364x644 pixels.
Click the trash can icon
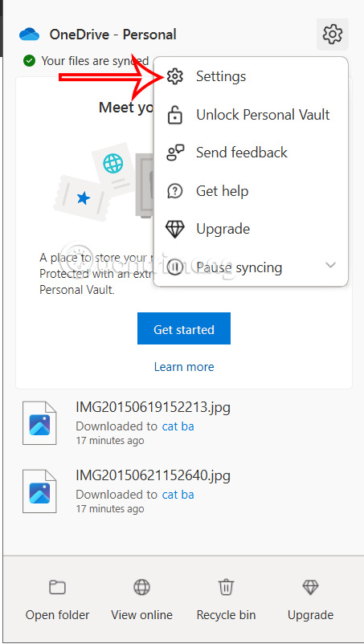pyautogui.click(x=226, y=587)
